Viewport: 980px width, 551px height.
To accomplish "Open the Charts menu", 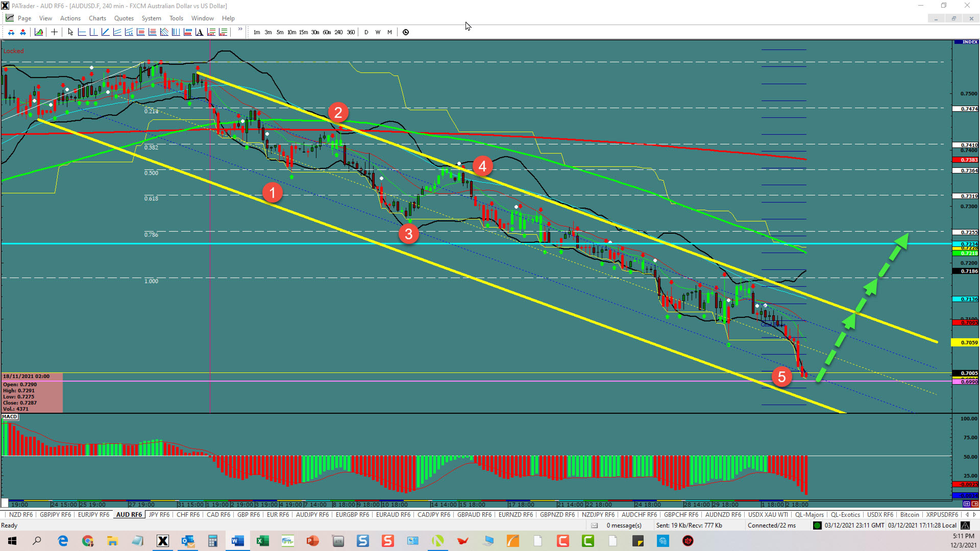I will tap(97, 18).
